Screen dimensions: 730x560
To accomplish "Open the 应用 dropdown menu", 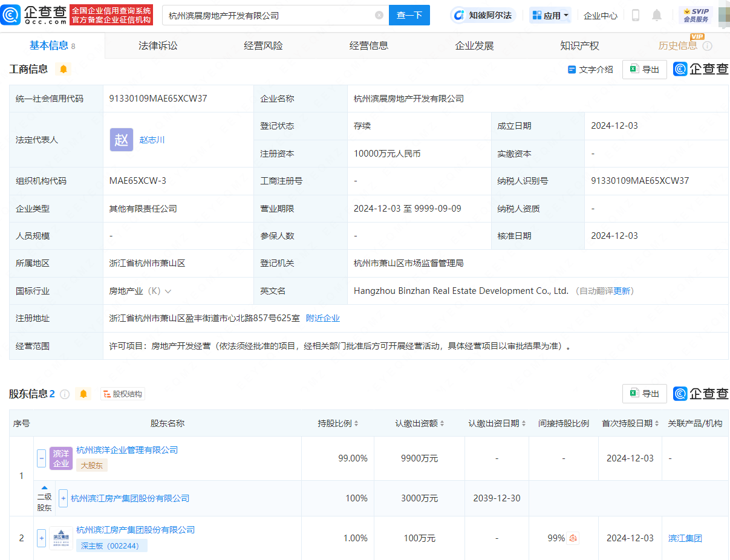I will pos(550,15).
